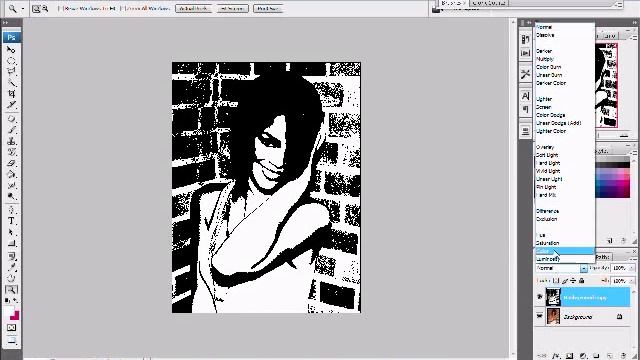The height and width of the screenshot is (360, 640).
Task: Change screen mode icon in toolbox
Action: 11,340
